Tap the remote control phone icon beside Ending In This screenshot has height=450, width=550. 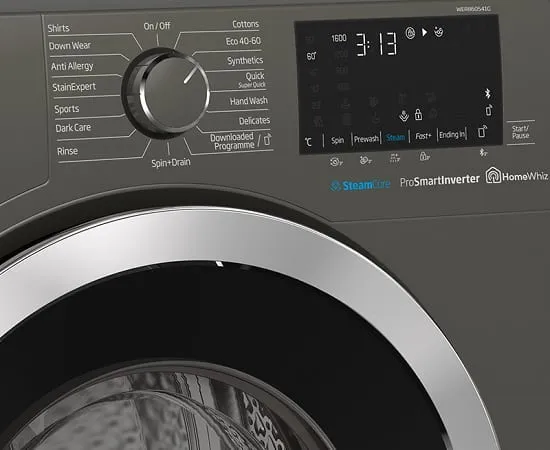tap(483, 132)
